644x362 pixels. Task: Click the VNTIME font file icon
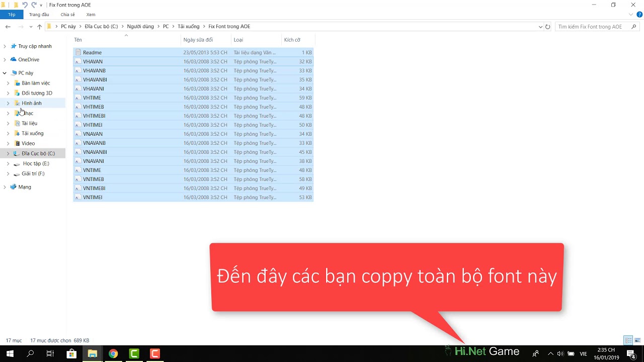pos(78,170)
